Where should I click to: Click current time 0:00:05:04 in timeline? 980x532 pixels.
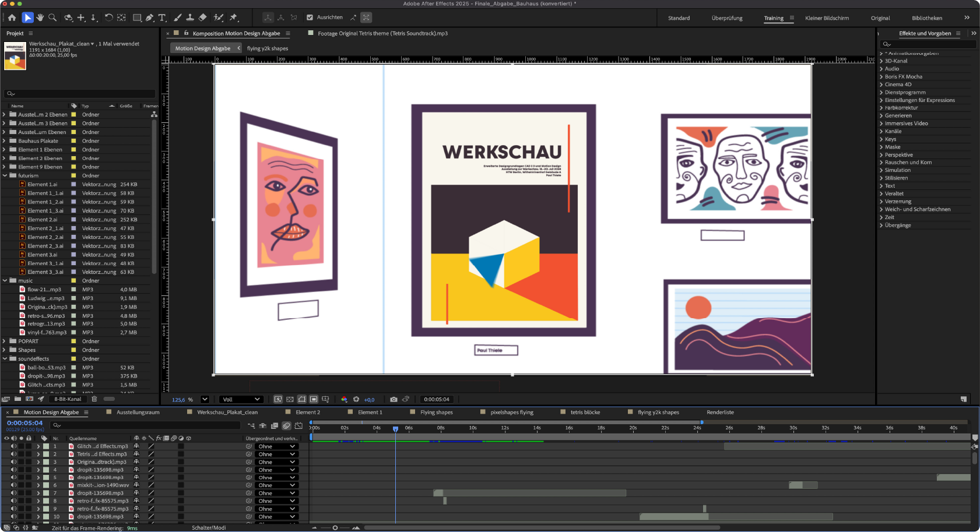coord(24,423)
